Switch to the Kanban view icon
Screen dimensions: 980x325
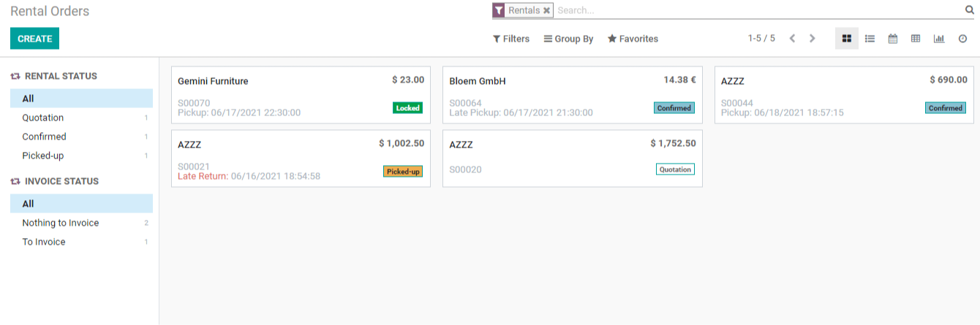[847, 39]
